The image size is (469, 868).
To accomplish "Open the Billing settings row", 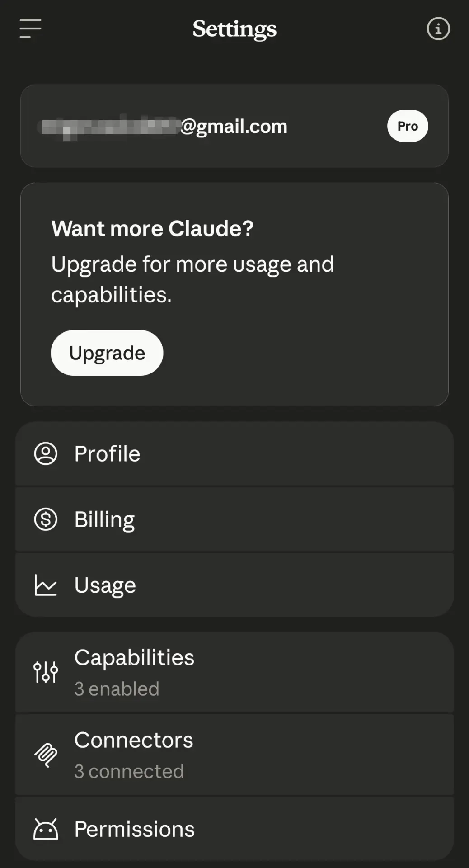I will (234, 519).
